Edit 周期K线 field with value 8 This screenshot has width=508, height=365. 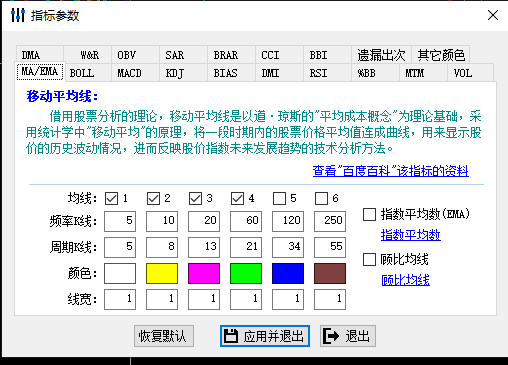[x=162, y=247]
